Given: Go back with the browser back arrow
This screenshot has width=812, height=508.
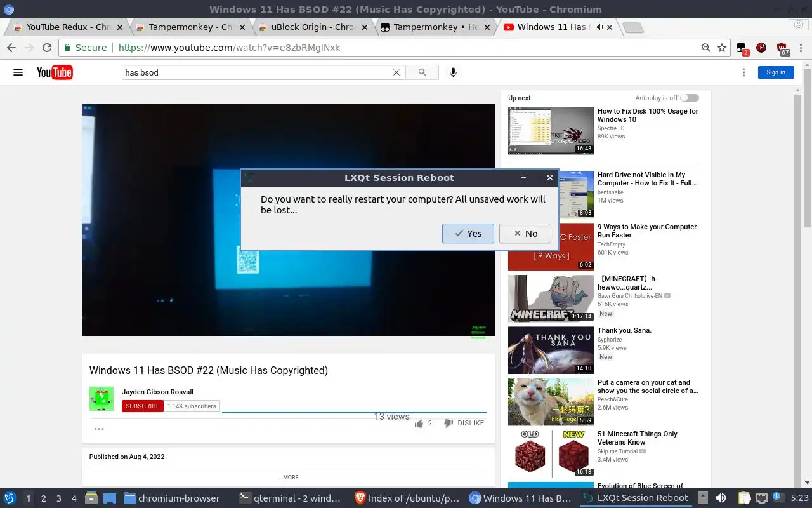Looking at the screenshot, I should (x=11, y=48).
